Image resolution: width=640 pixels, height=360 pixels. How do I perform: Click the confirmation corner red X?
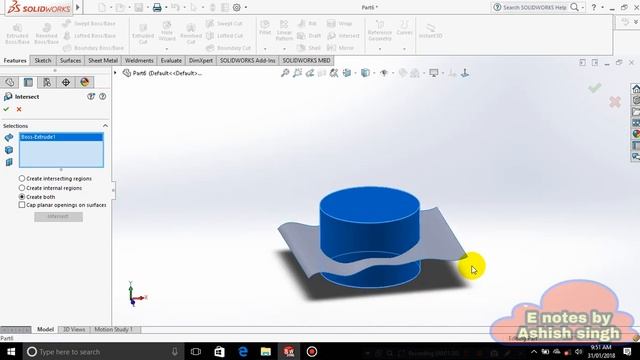coord(615,102)
